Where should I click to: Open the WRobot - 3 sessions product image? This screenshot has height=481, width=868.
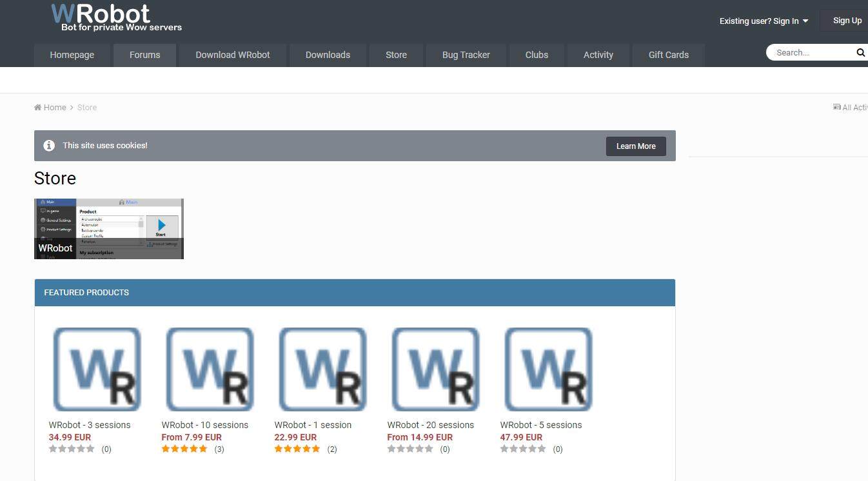(97, 369)
